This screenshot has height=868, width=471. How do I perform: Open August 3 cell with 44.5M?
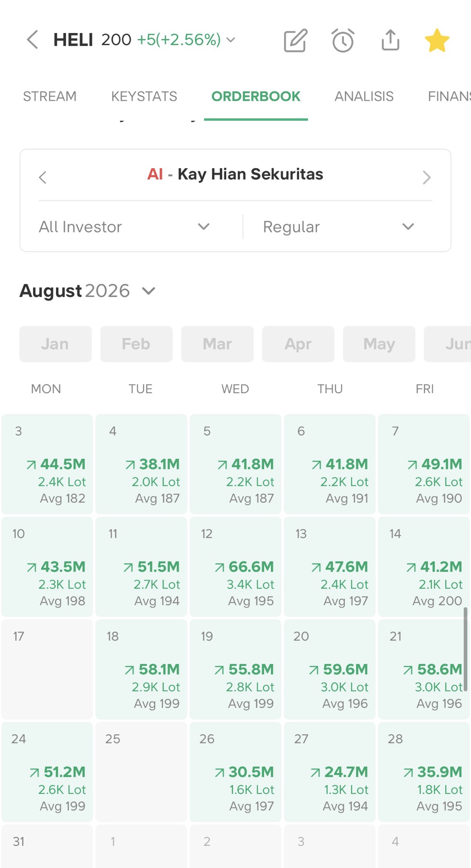coord(47,464)
